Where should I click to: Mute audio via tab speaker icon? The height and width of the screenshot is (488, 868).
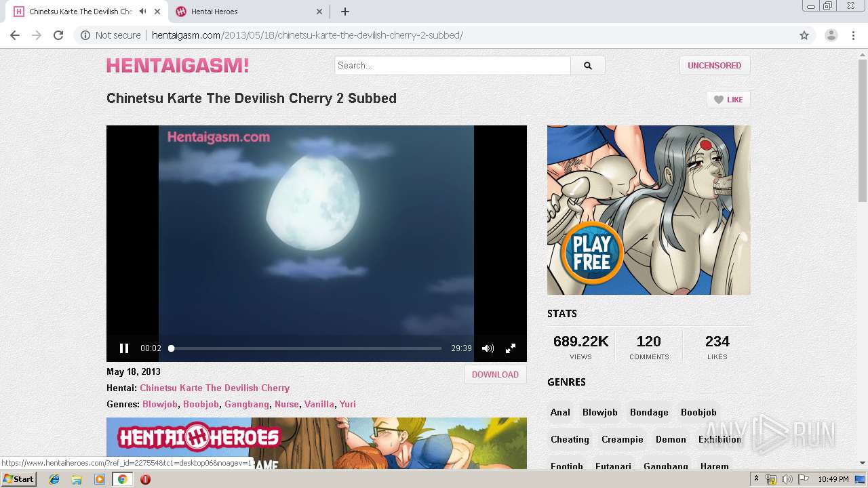[142, 12]
